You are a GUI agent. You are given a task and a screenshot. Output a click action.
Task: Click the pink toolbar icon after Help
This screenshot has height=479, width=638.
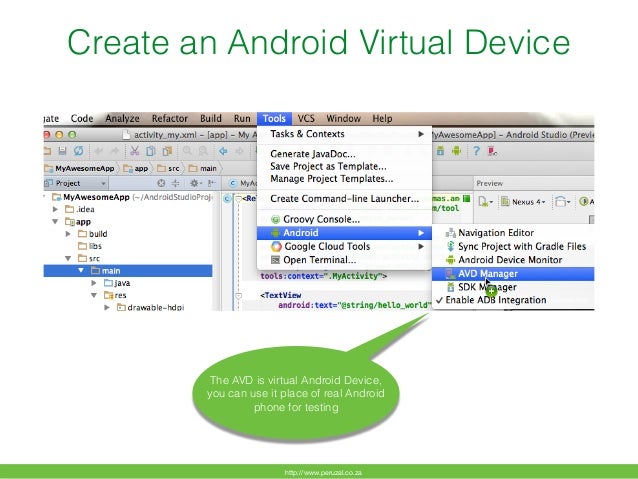coord(492,151)
